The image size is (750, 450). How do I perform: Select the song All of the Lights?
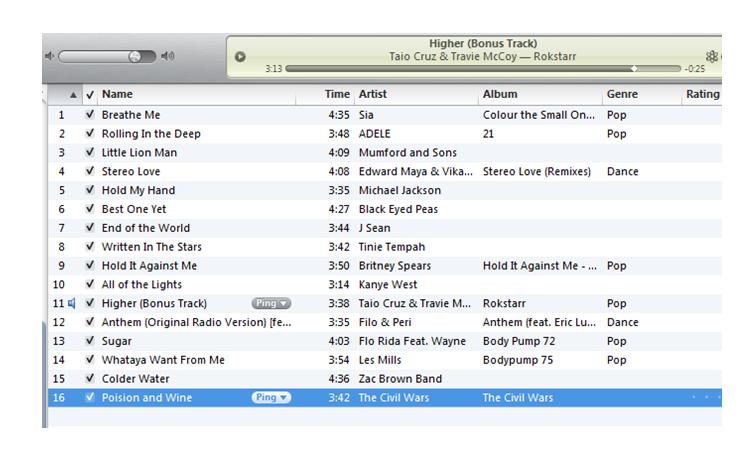point(142,285)
